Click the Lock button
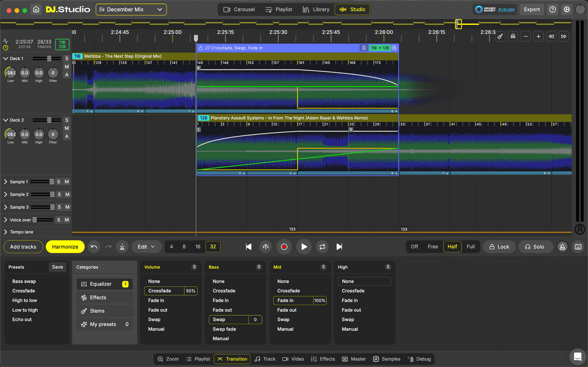Image resolution: width=588 pixels, height=367 pixels. pos(499,247)
